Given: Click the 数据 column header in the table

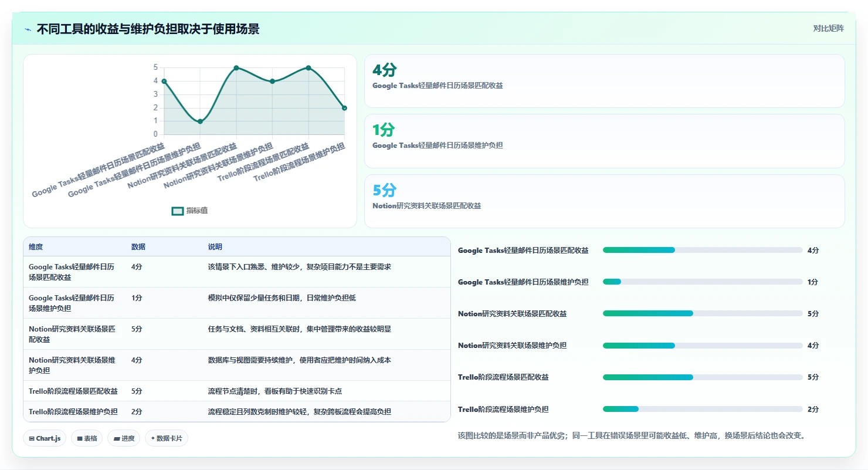Looking at the screenshot, I should (138, 247).
